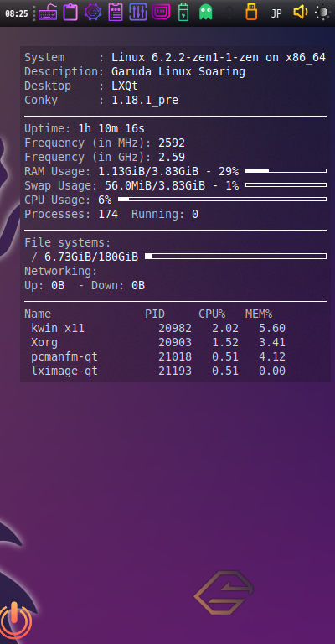Screen dimensions: 335x644
Task: Open the purple notes list icon
Action: 116,12
